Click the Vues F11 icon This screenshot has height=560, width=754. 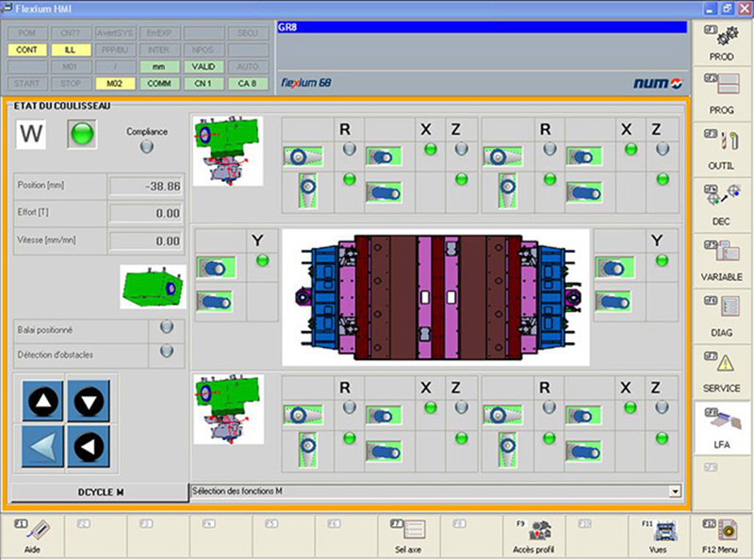pyautogui.click(x=658, y=534)
